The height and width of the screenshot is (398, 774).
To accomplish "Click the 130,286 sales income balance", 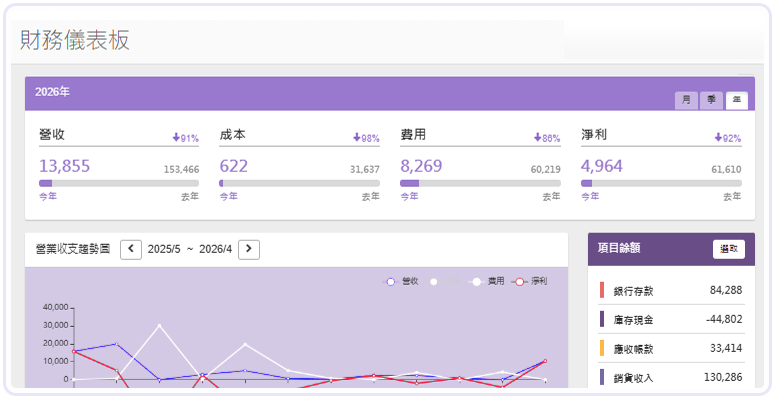I will click(723, 377).
